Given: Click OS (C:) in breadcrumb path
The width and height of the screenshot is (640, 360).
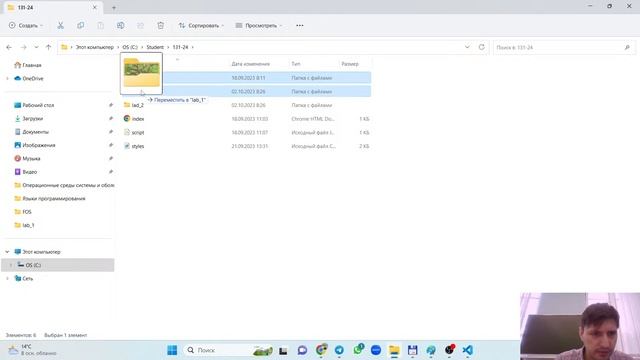Looking at the screenshot, I should click(130, 47).
